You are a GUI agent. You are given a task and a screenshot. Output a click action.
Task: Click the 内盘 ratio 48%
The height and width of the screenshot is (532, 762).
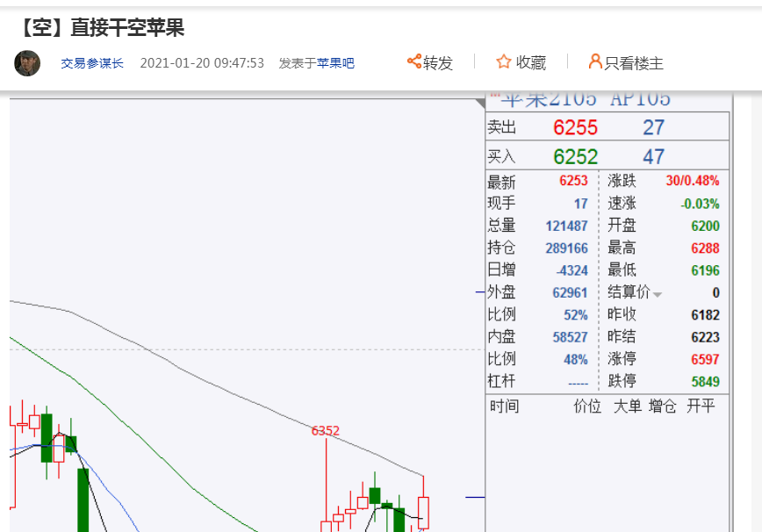point(576,360)
